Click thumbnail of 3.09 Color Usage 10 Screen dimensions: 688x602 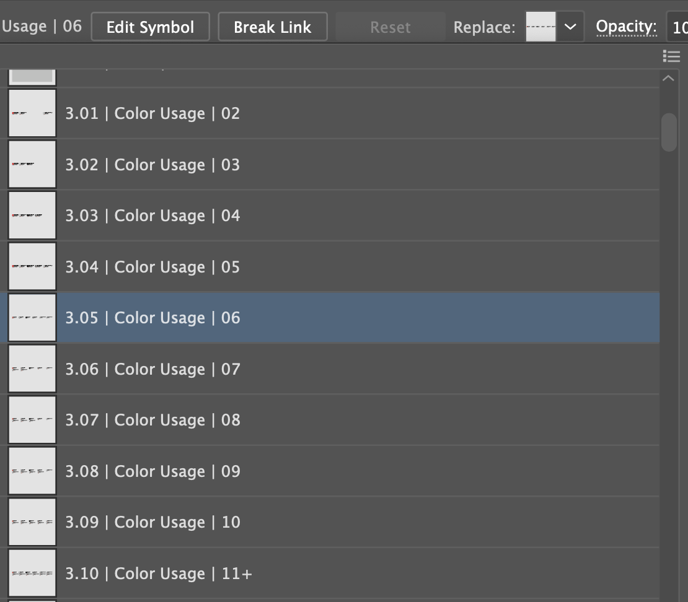tap(32, 522)
